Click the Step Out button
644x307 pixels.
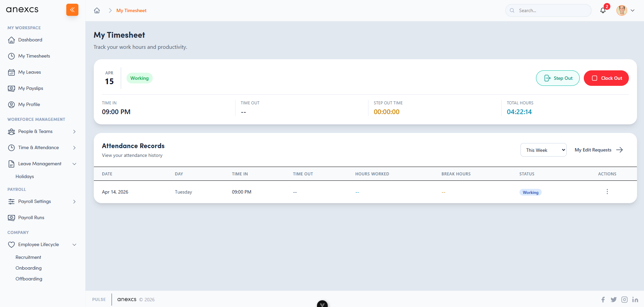tap(558, 78)
